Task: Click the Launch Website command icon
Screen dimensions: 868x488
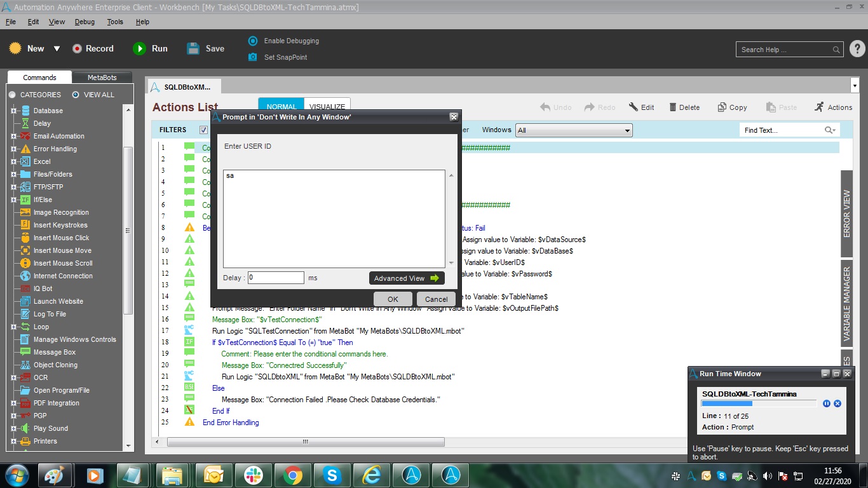Action: tap(25, 301)
